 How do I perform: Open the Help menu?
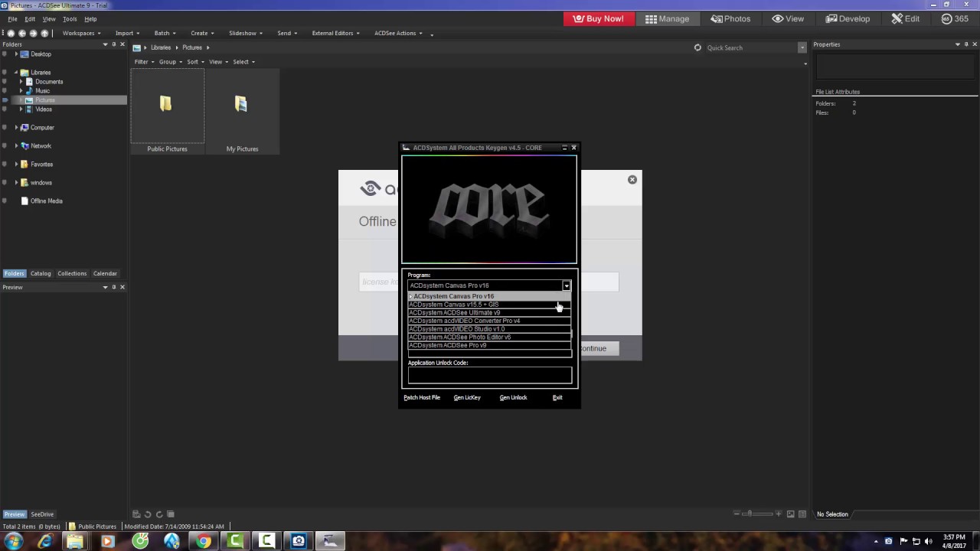click(x=90, y=18)
